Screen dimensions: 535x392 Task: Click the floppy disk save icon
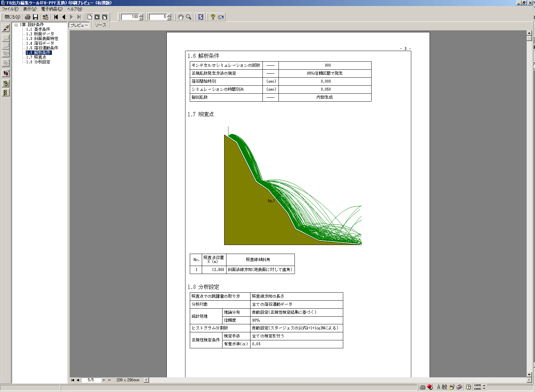(35, 17)
